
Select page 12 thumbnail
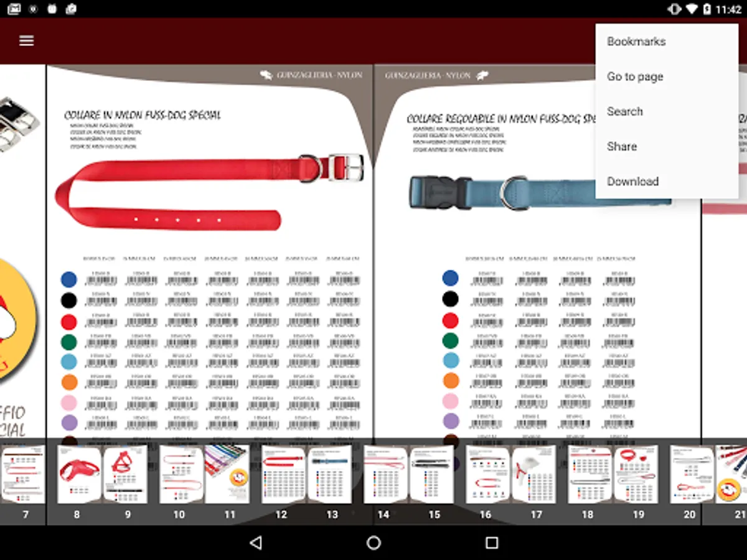click(x=283, y=475)
